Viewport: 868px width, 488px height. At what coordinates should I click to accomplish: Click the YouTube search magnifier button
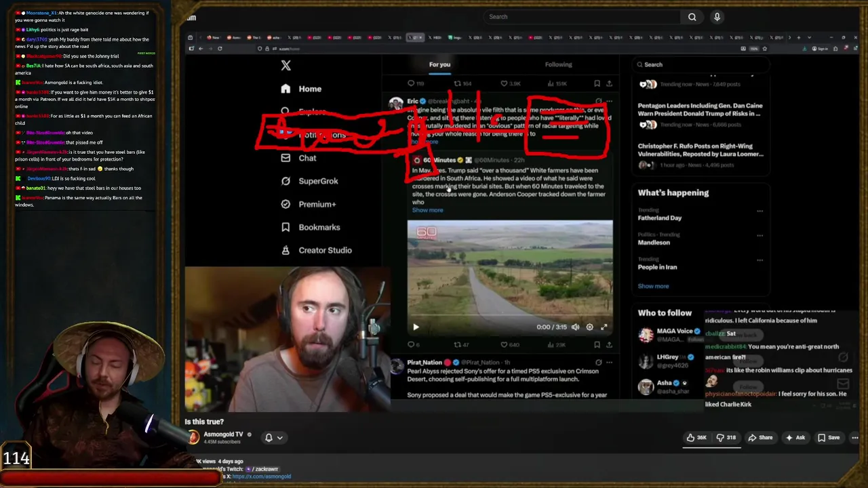(692, 17)
